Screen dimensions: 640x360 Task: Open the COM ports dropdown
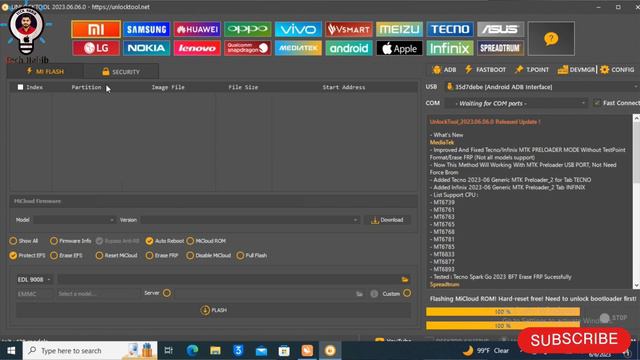pyautogui.click(x=516, y=103)
